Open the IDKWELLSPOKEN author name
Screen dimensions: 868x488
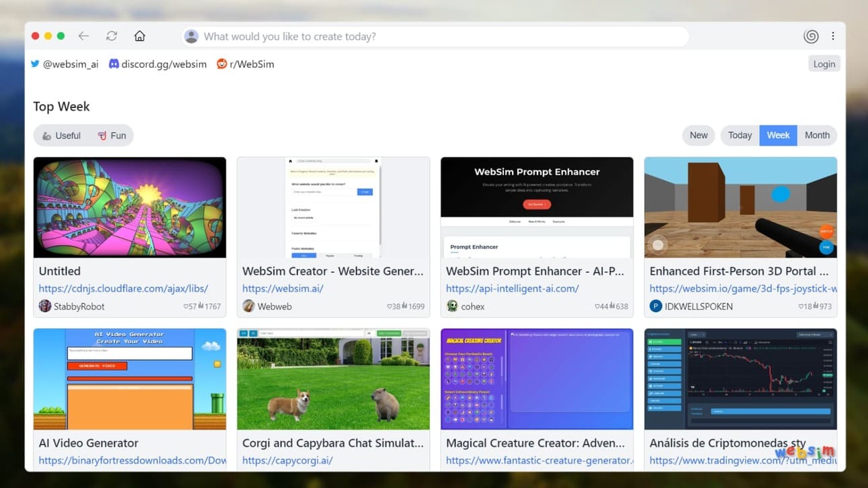click(699, 306)
